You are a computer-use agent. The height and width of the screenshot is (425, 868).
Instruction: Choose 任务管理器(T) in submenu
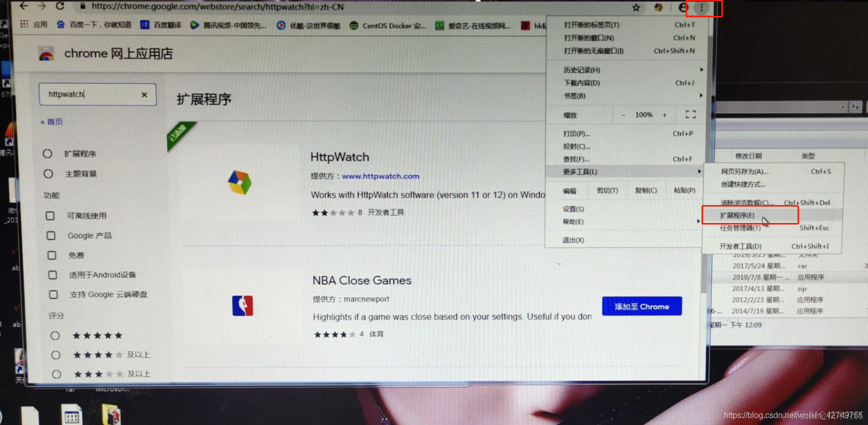773,228
